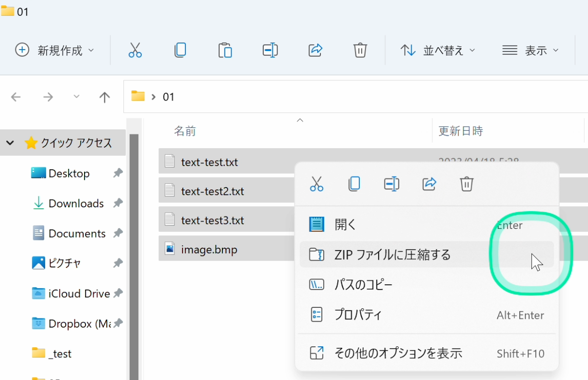Click the Cut scissors icon in the context menu
Viewport: 588px width, 380px height.
(317, 184)
